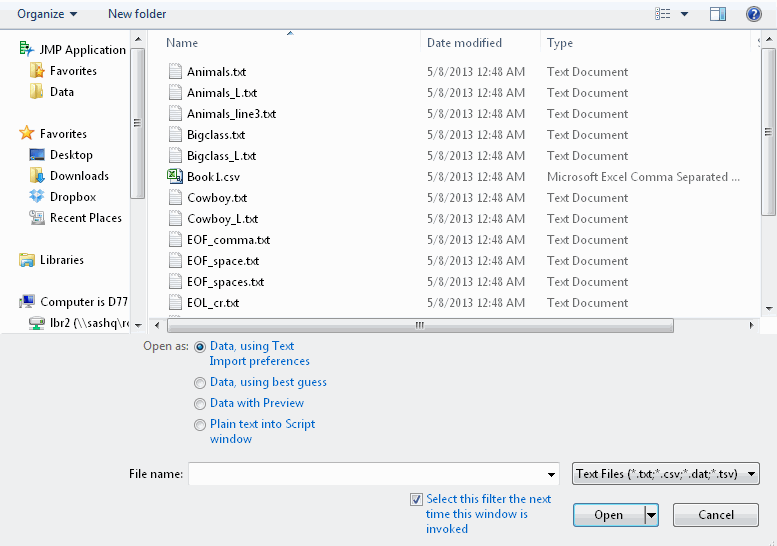Select Data, using best guess option

point(200,382)
